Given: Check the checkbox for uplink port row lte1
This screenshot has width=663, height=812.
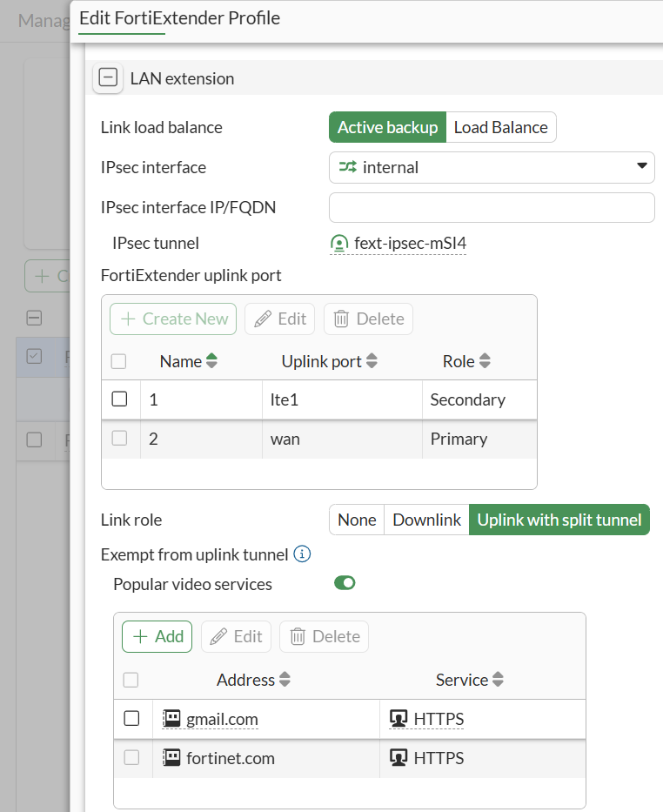Looking at the screenshot, I should pyautogui.click(x=120, y=399).
